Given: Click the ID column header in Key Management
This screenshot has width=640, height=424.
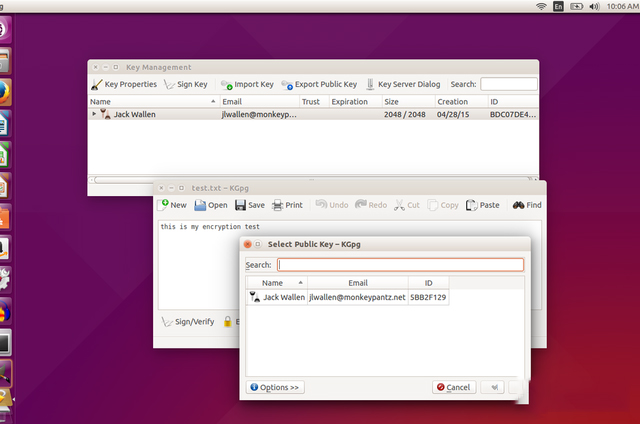Looking at the screenshot, I should [513, 102].
